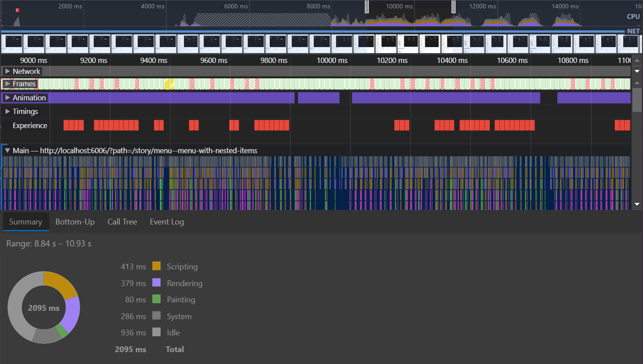643x364 pixels.
Task: Click the down arrow beside Network track
Action: pyautogui.click(x=637, y=71)
